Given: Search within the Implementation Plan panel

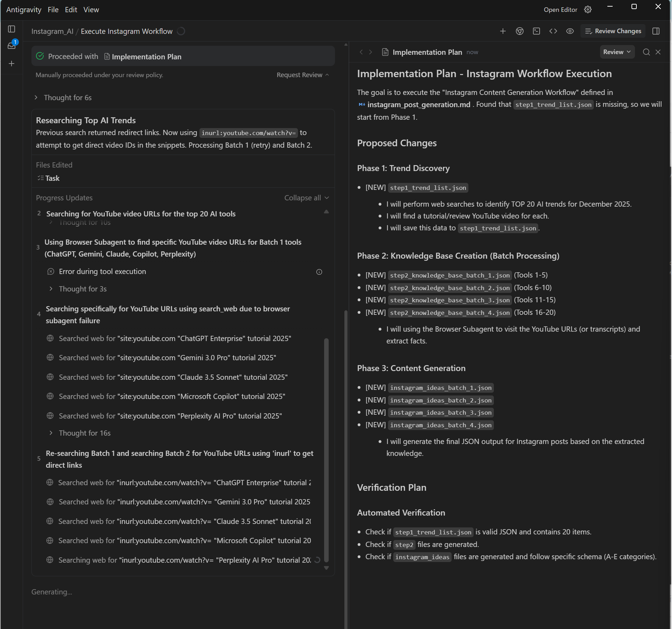Looking at the screenshot, I should click(646, 52).
